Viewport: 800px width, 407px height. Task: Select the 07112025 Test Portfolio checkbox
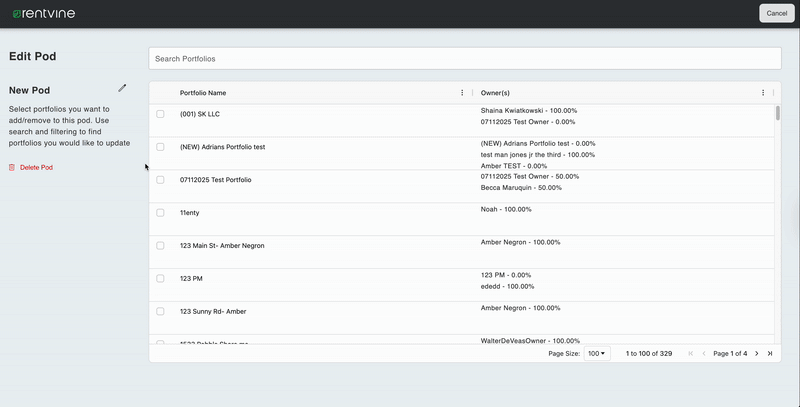pos(160,180)
